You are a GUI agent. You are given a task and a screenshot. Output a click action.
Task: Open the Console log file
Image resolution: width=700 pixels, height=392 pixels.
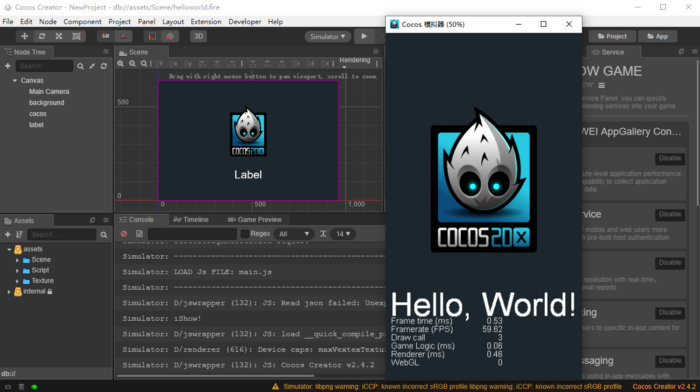coord(139,234)
